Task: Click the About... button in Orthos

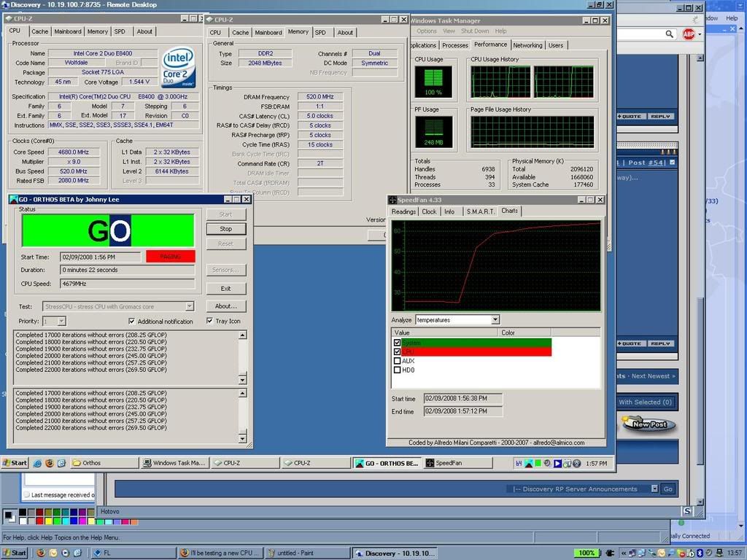Action: pyautogui.click(x=225, y=306)
